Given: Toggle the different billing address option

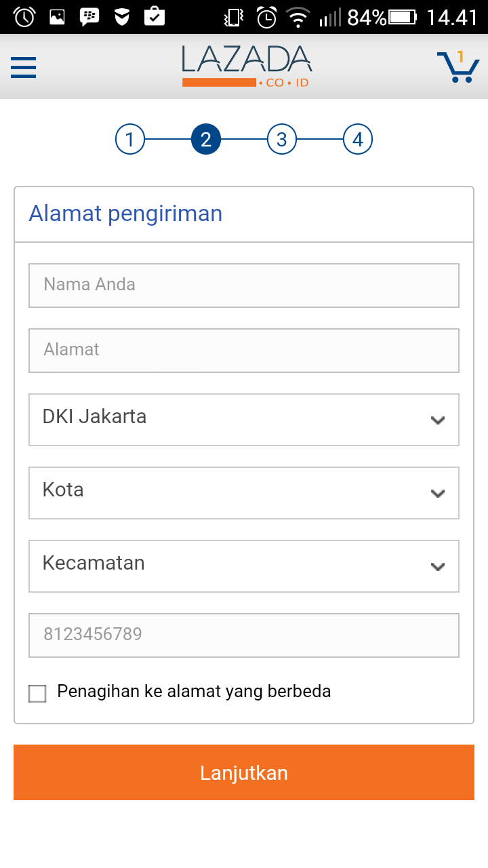Looking at the screenshot, I should pos(37,693).
